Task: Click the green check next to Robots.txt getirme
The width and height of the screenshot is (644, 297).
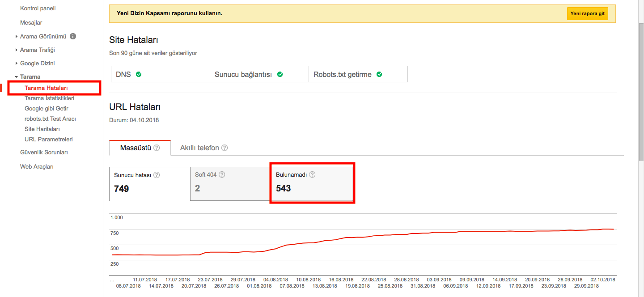Action: coord(379,74)
